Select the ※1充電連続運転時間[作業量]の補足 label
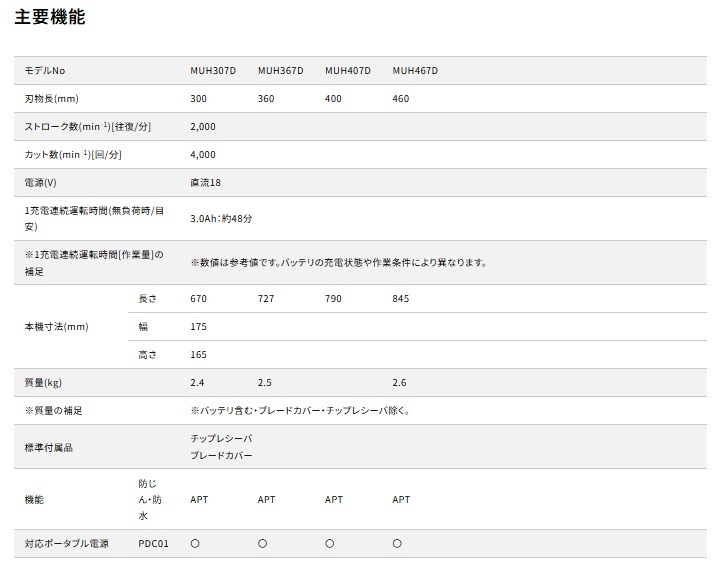This screenshot has height=580, width=719. click(x=94, y=263)
